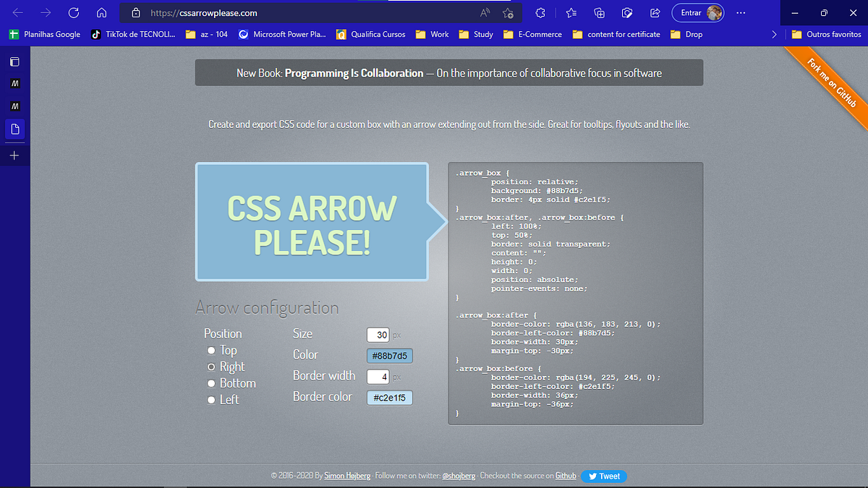Open the vertical tabs panel menu
Viewport: 868px width, 488px height.
pyautogui.click(x=14, y=61)
